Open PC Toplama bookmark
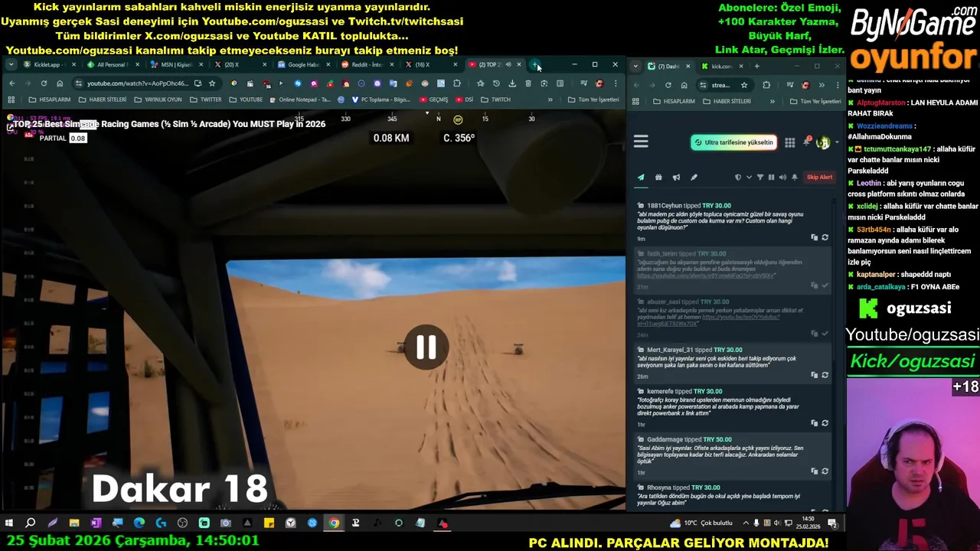This screenshot has height=551, width=980. tap(382, 99)
